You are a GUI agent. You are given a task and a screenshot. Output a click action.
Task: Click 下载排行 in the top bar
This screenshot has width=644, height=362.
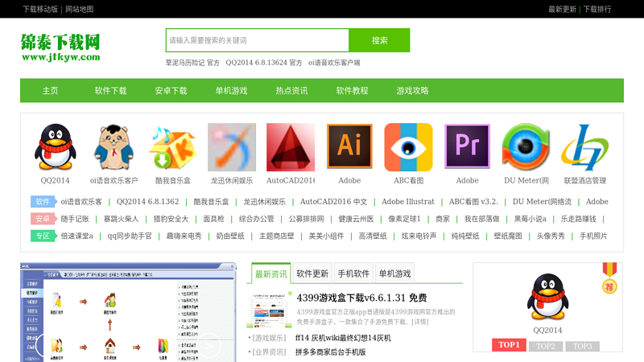597,9
